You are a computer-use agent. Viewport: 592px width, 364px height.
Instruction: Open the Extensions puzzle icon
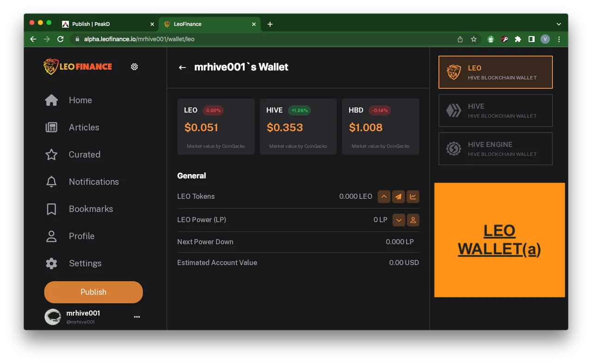coord(518,39)
